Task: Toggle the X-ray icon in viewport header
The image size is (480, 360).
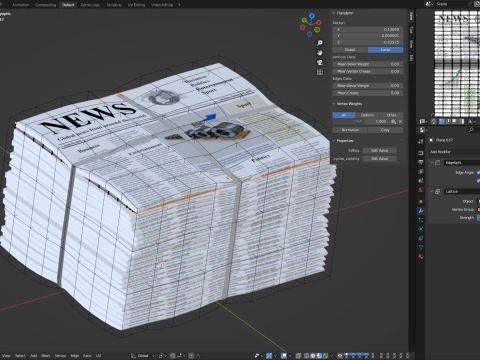Action: tap(298, 356)
